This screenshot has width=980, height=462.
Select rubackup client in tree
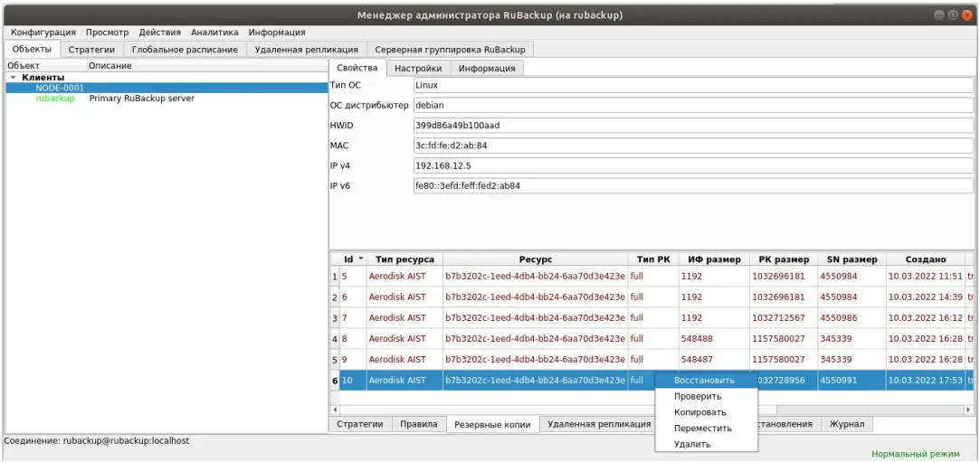[55, 99]
